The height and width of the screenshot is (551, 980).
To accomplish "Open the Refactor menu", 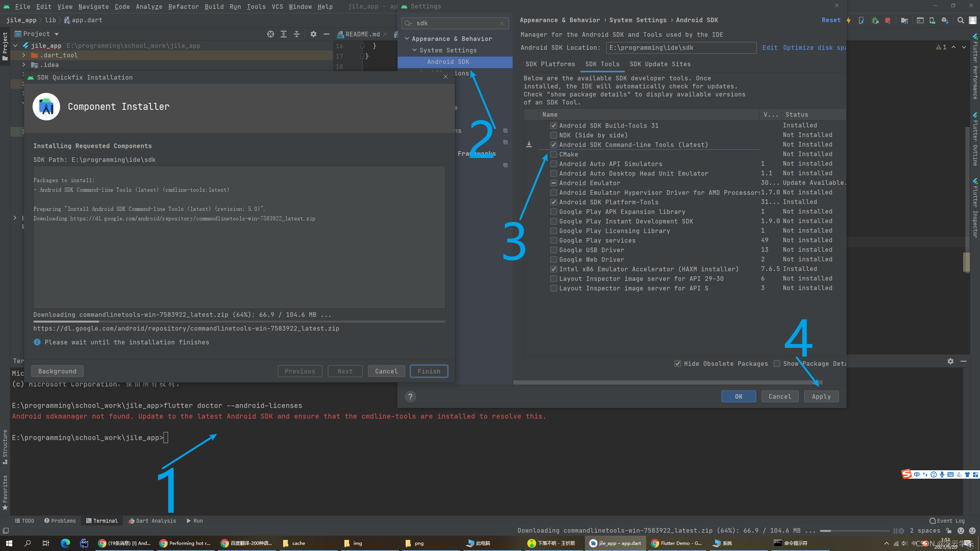I will pyautogui.click(x=183, y=7).
